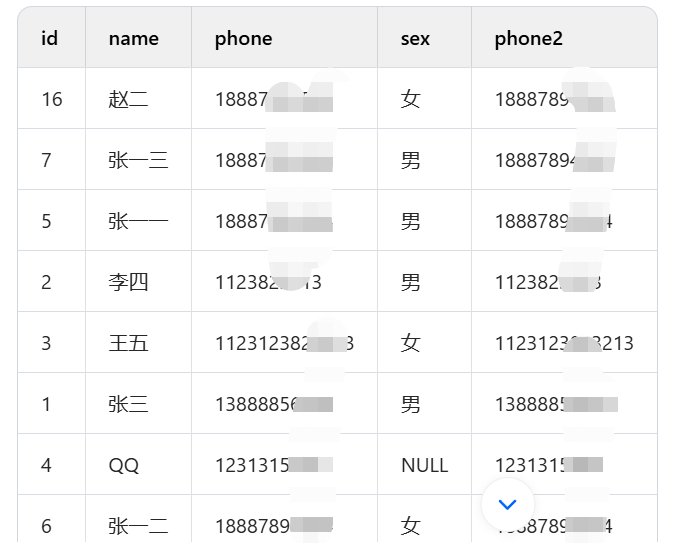Click the phone column header

pos(243,39)
